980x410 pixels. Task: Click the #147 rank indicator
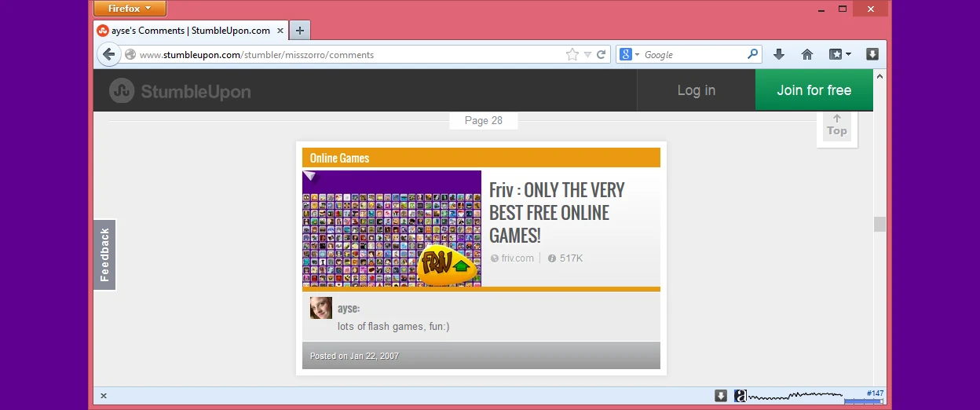[x=875, y=393]
